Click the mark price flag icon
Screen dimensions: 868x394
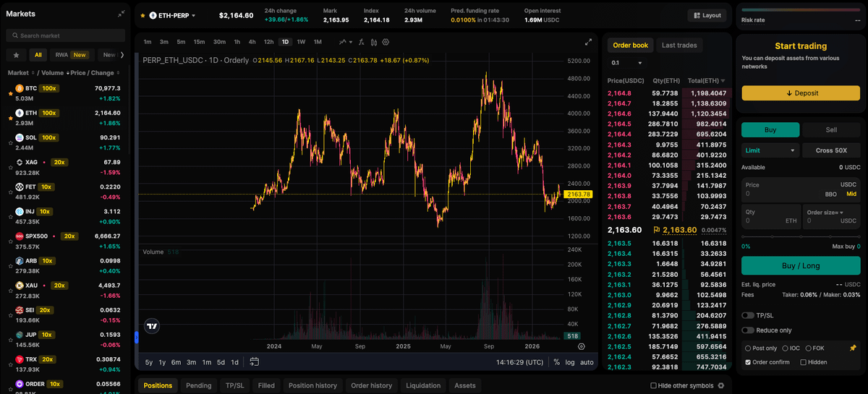657,230
